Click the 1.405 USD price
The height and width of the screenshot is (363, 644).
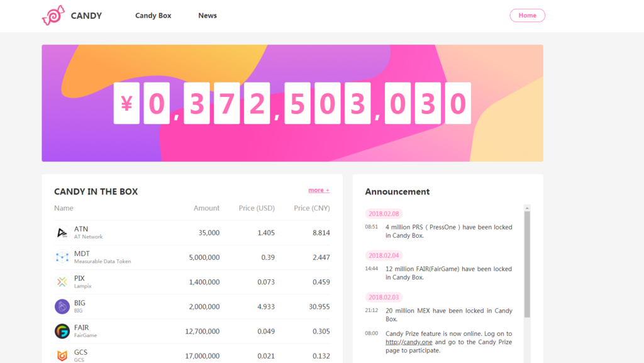point(266,233)
